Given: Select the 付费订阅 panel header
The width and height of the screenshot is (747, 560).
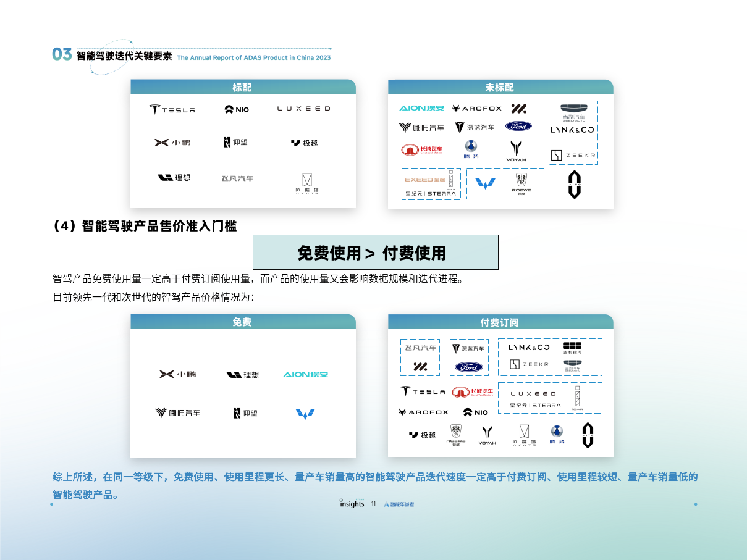Looking at the screenshot, I should tap(500, 322).
